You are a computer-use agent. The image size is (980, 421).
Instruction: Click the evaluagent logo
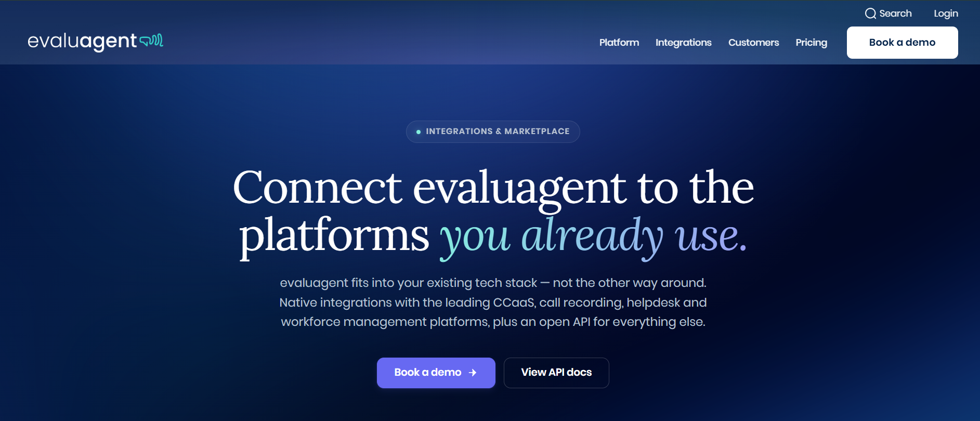coord(96,41)
